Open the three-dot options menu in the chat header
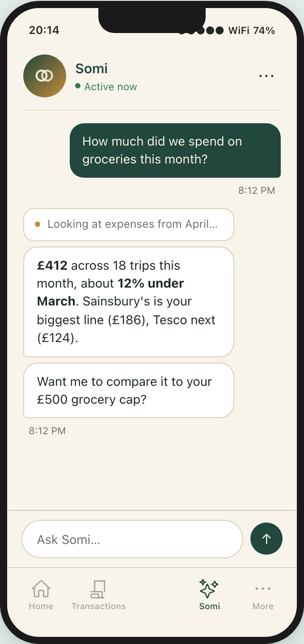Image resolution: width=304 pixels, height=644 pixels. point(266,76)
